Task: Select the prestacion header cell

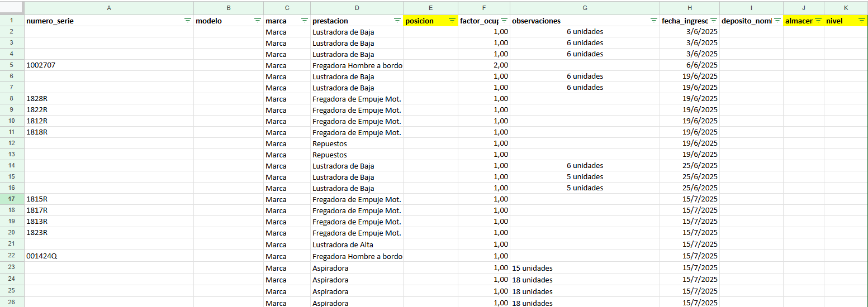Action: (357, 21)
